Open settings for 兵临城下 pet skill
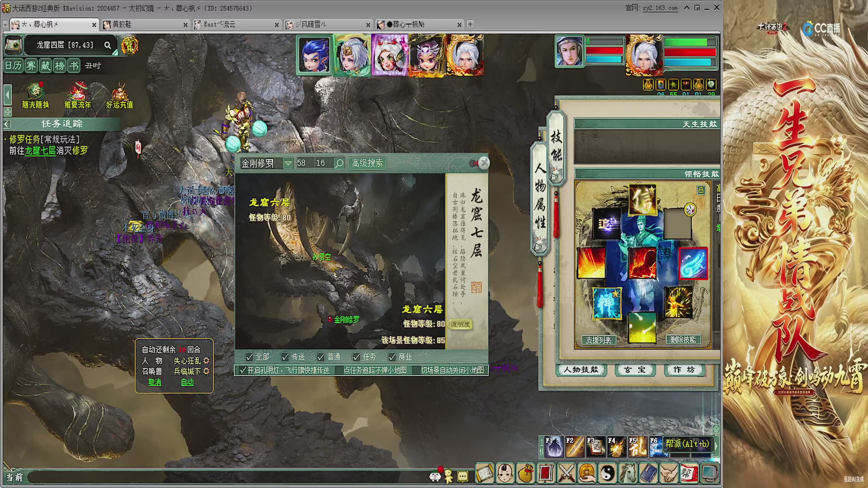The image size is (868, 488). pyautogui.click(x=206, y=371)
